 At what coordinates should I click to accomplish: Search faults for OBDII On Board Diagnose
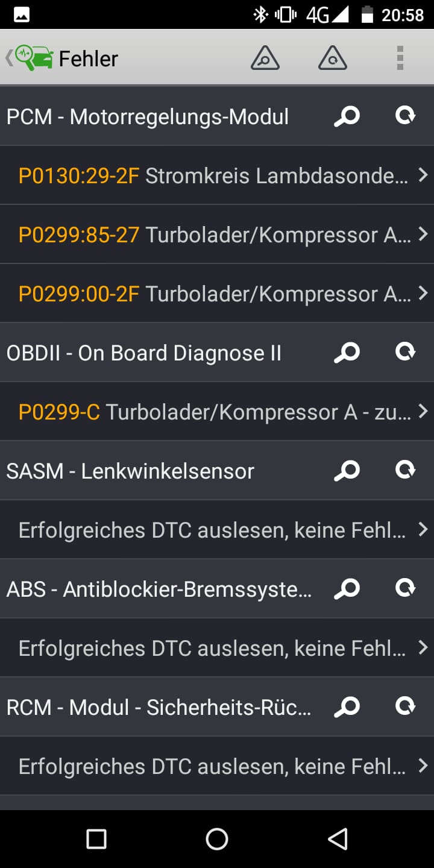[x=347, y=352]
